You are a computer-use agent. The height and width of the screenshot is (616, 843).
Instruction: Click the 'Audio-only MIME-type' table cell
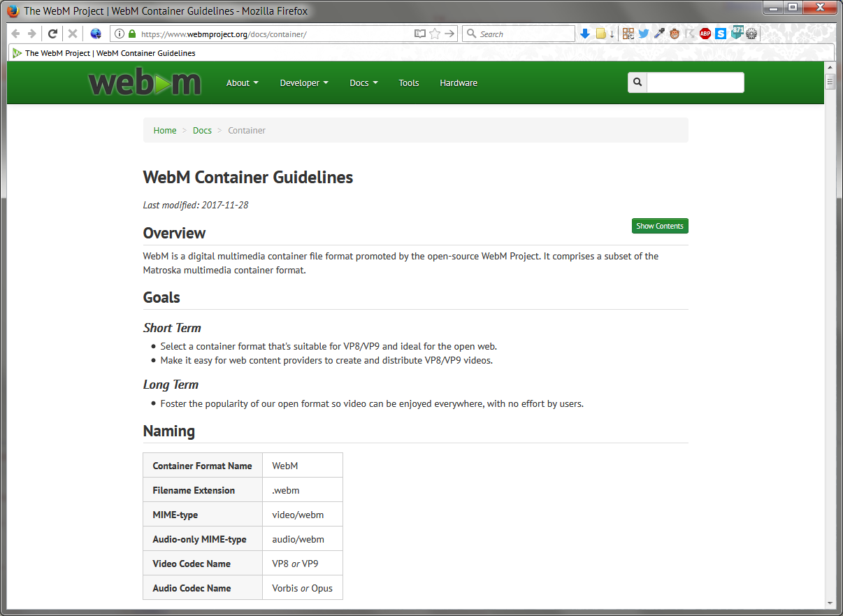click(x=203, y=539)
